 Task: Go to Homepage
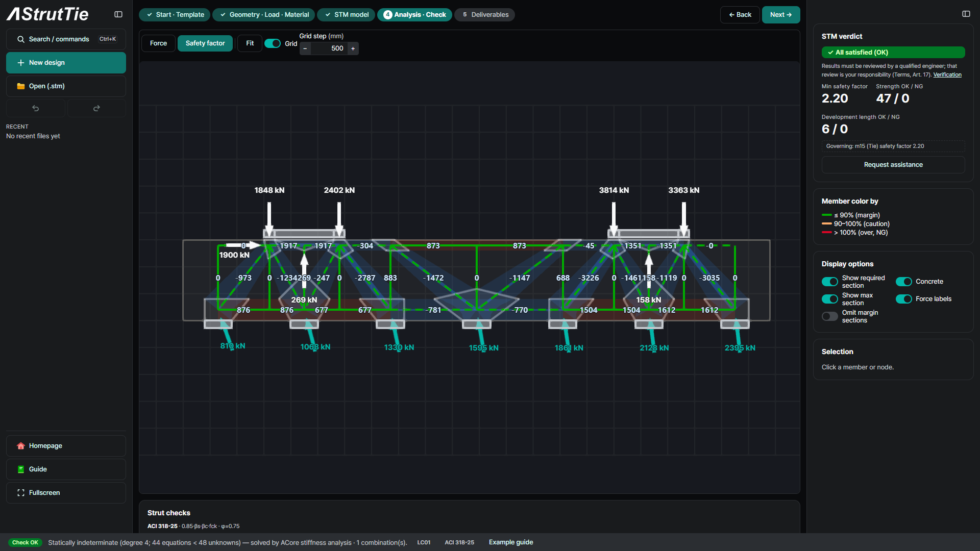[66, 446]
